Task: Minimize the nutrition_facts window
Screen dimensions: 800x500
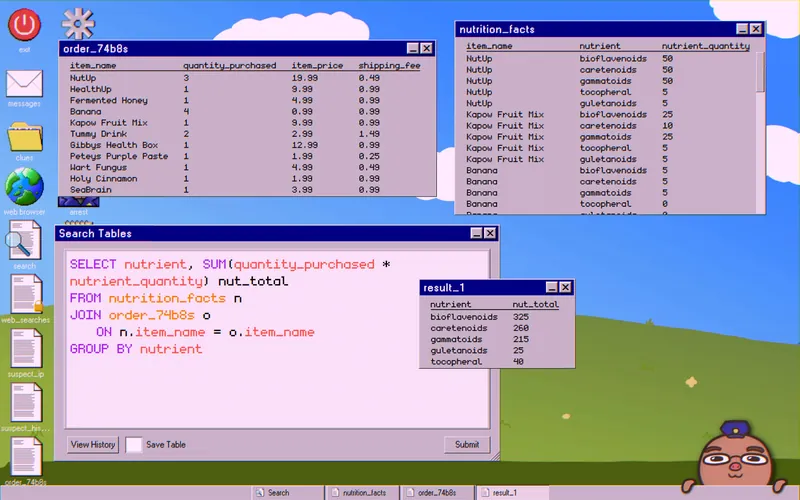Action: click(742, 29)
